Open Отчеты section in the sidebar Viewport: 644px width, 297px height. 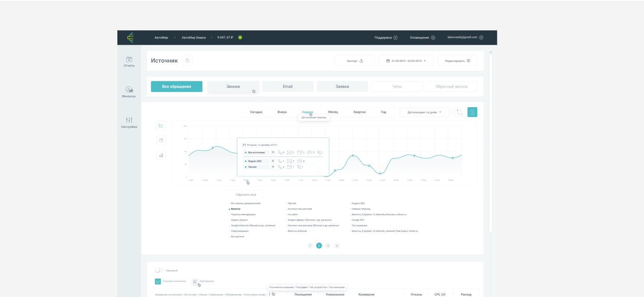point(129,62)
